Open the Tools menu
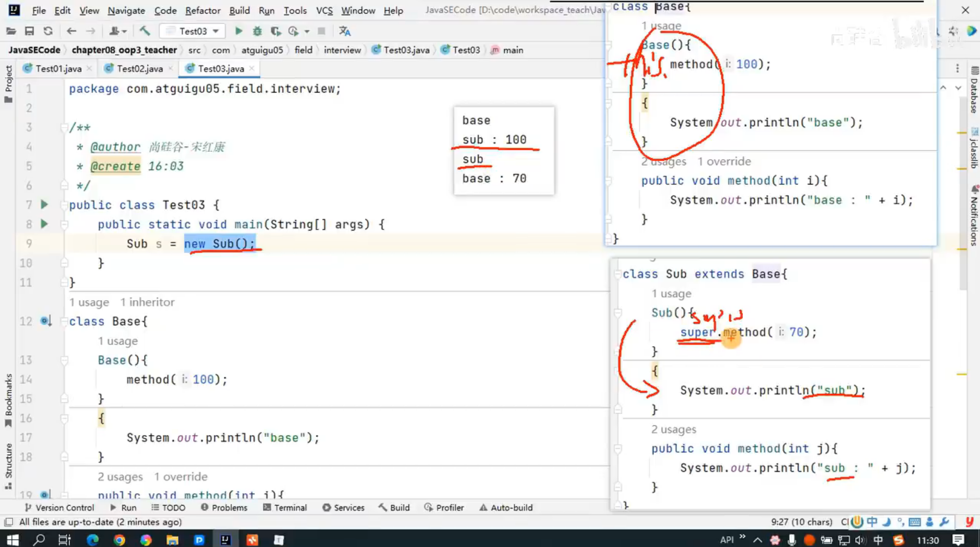980x547 pixels. [x=295, y=10]
